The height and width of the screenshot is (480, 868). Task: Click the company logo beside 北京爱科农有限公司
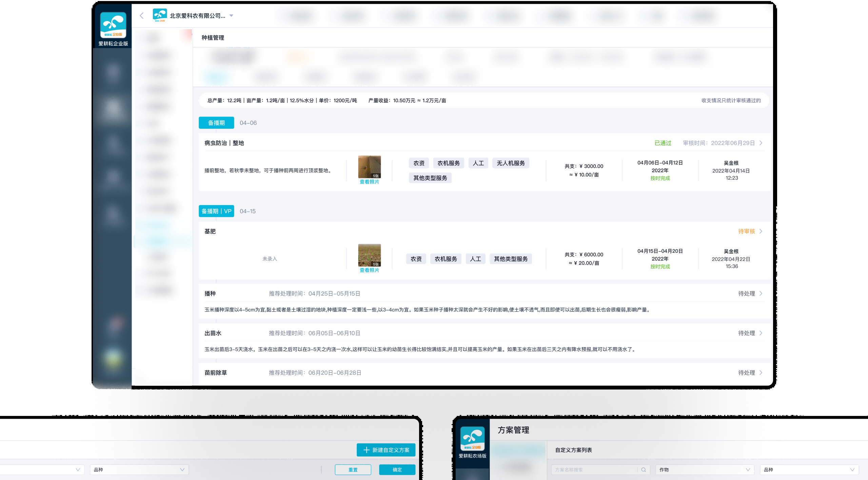pos(160,15)
